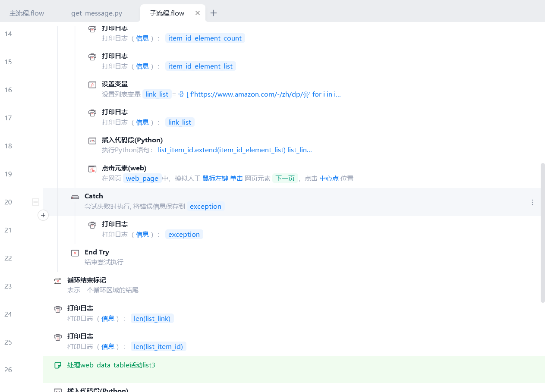Click the vertical scrollbar thumb
This screenshot has width=545, height=392.
click(x=542, y=233)
